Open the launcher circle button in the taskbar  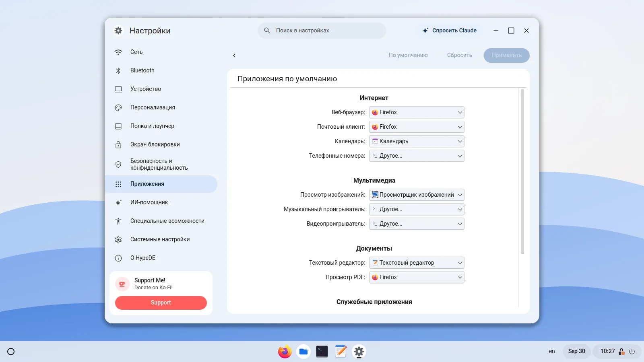click(11, 352)
